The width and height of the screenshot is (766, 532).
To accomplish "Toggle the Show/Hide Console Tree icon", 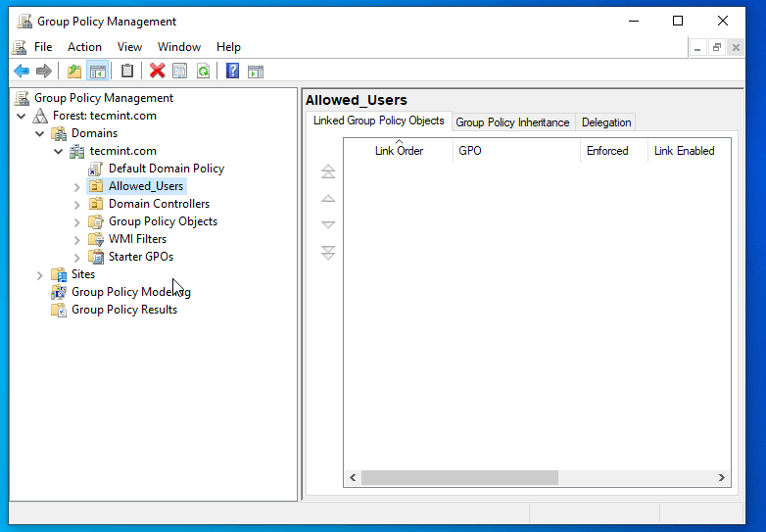I will [x=97, y=71].
